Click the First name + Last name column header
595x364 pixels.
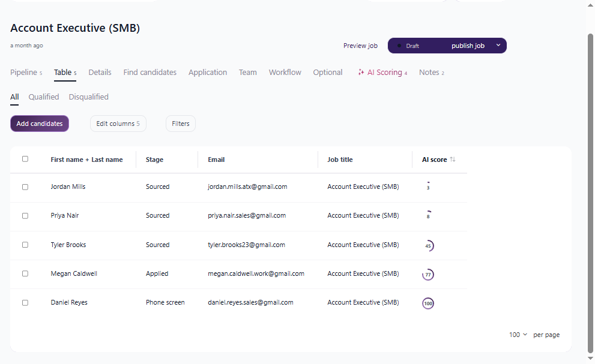click(x=86, y=160)
